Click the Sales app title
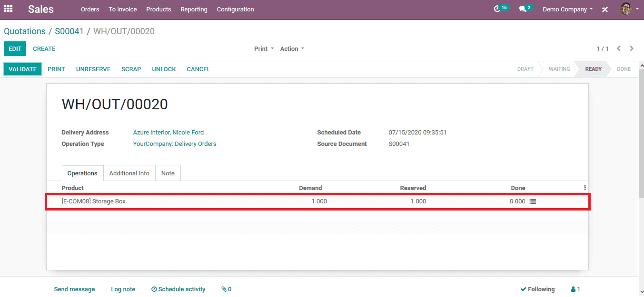The height and width of the screenshot is (297, 644). pyautogui.click(x=41, y=9)
